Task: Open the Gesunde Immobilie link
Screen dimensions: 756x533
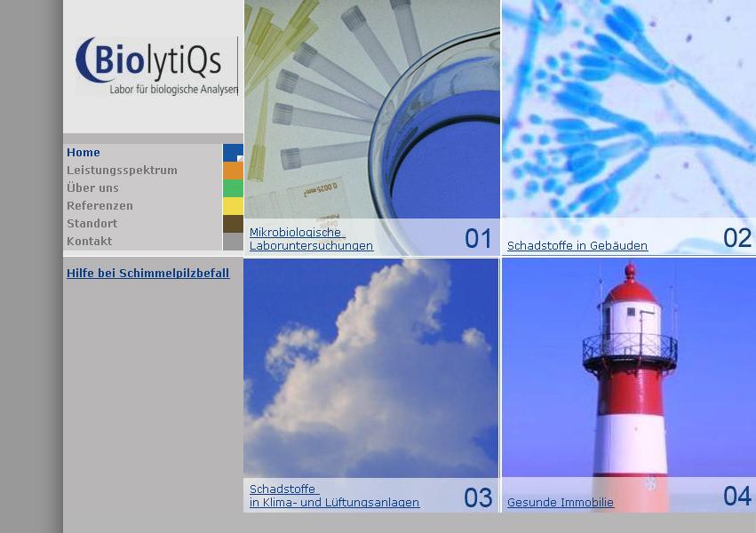Action: [560, 503]
